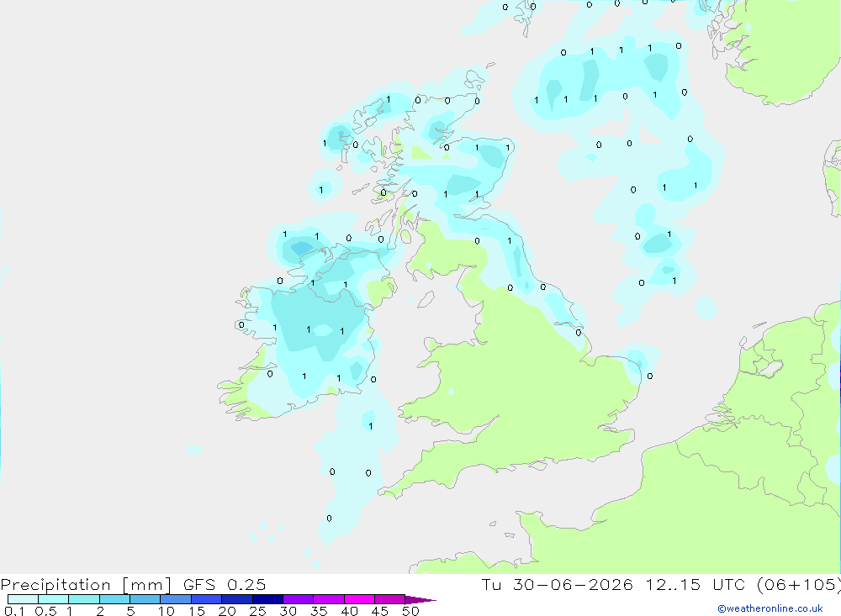Screen dimensions: 841x616
Task: Pick the palest cyan 0.1–0.5 mm legend swatch
Action: tap(23, 599)
